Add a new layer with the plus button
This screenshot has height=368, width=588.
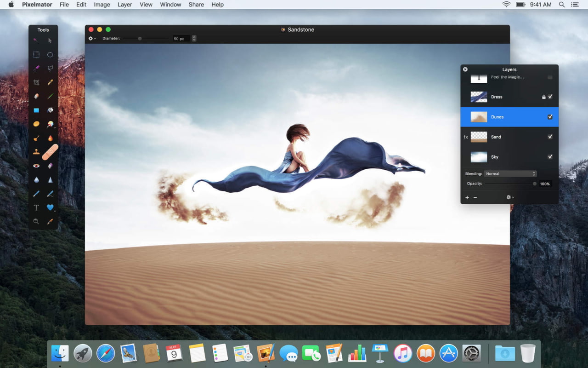(x=467, y=197)
